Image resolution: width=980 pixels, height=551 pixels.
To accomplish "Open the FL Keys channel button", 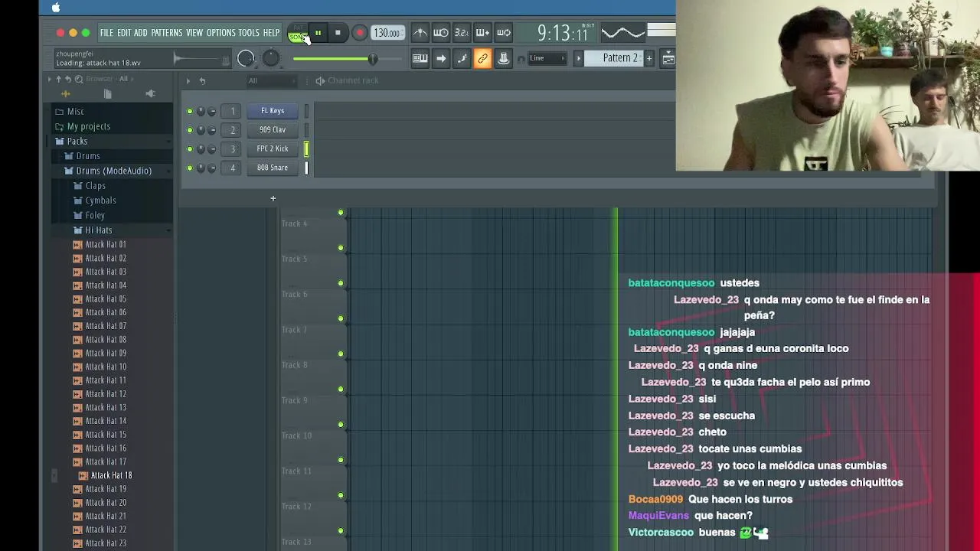I will [273, 111].
